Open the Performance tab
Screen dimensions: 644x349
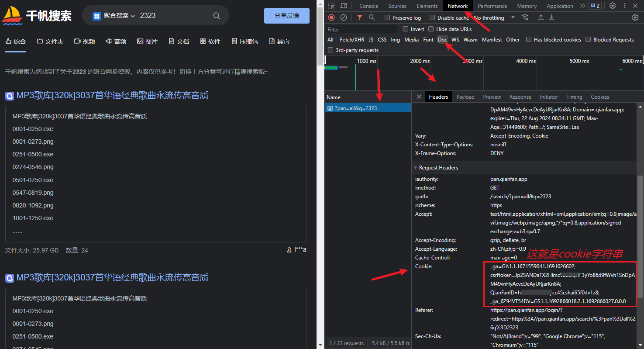492,6
